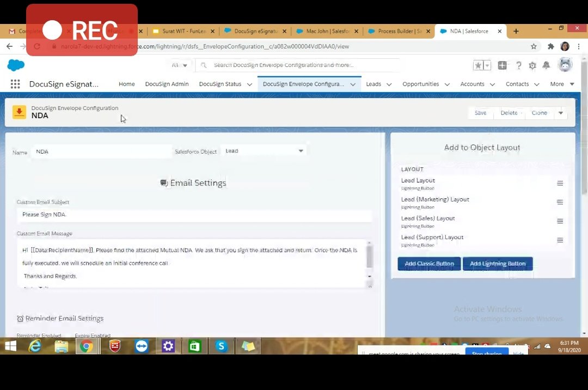Open the record actions dropdown beside Clone
The height and width of the screenshot is (390, 588).
click(x=561, y=113)
